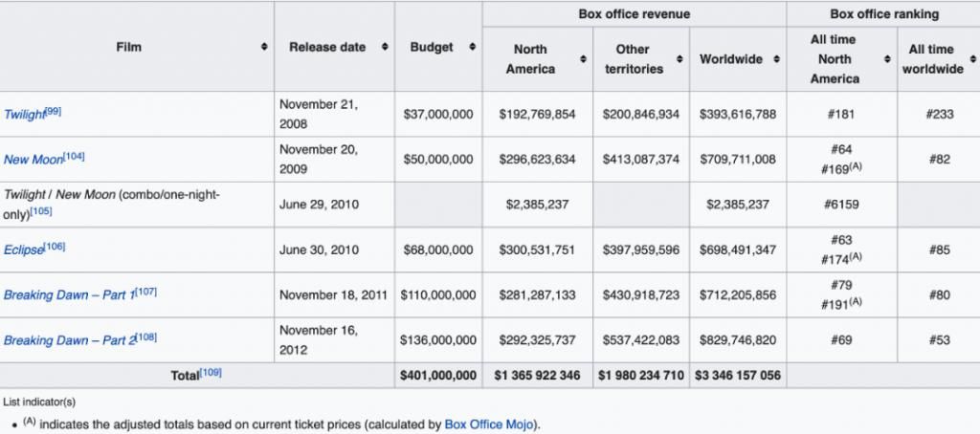
Task: Sort by North America revenue
Action: [582, 59]
